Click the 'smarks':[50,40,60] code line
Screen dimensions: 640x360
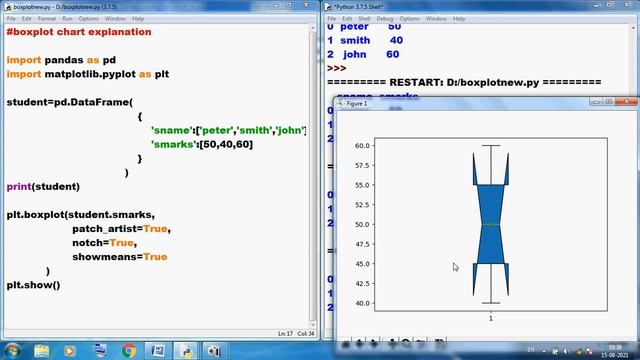[202, 144]
